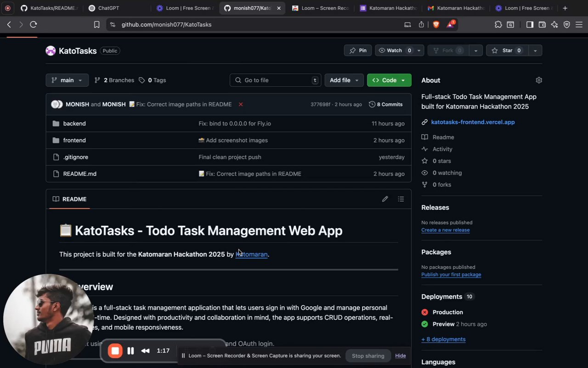This screenshot has height=368, width=588.
Task: Open the 8 Commits history
Action: (386, 104)
